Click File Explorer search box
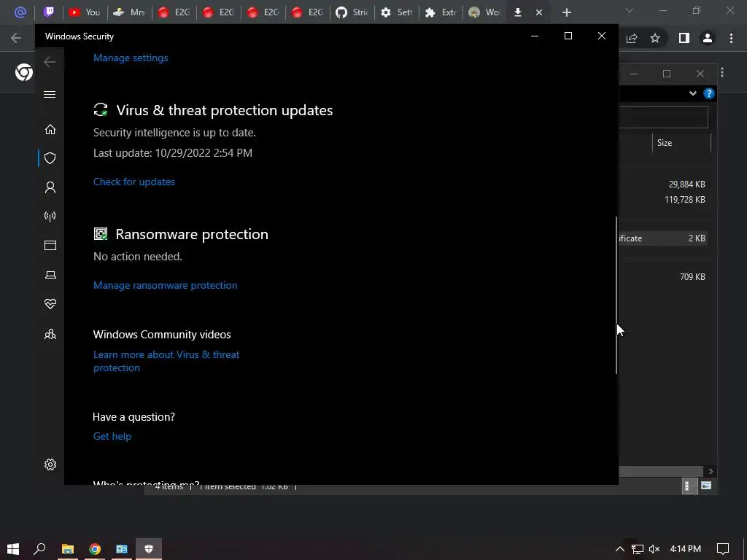Image resolution: width=747 pixels, height=560 pixels. click(x=663, y=117)
